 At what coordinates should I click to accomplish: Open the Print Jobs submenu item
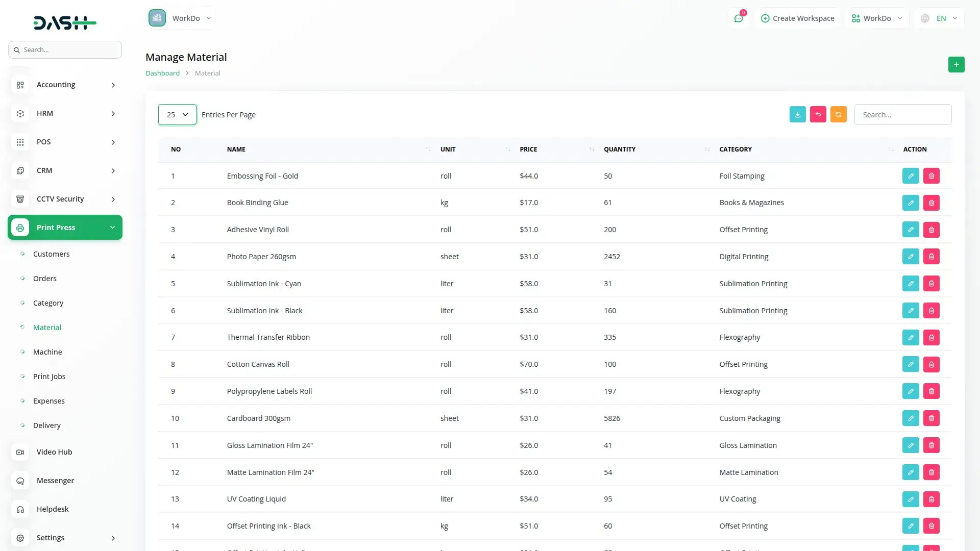click(x=49, y=377)
